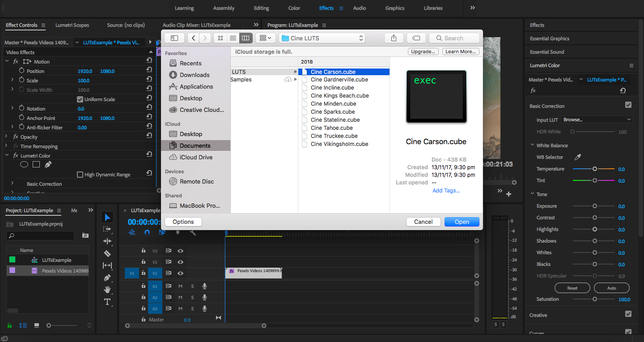Expand the Scale property
The width and height of the screenshot is (644, 342).
point(13,80)
